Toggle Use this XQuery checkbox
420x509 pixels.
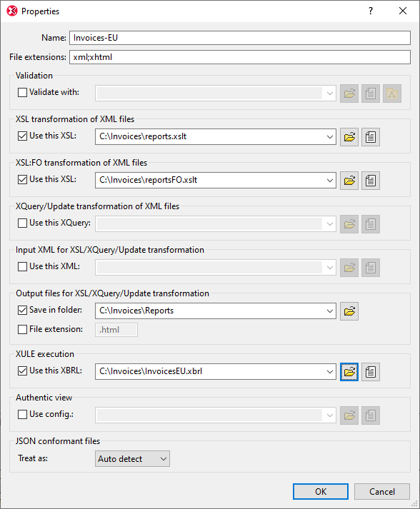click(x=22, y=223)
